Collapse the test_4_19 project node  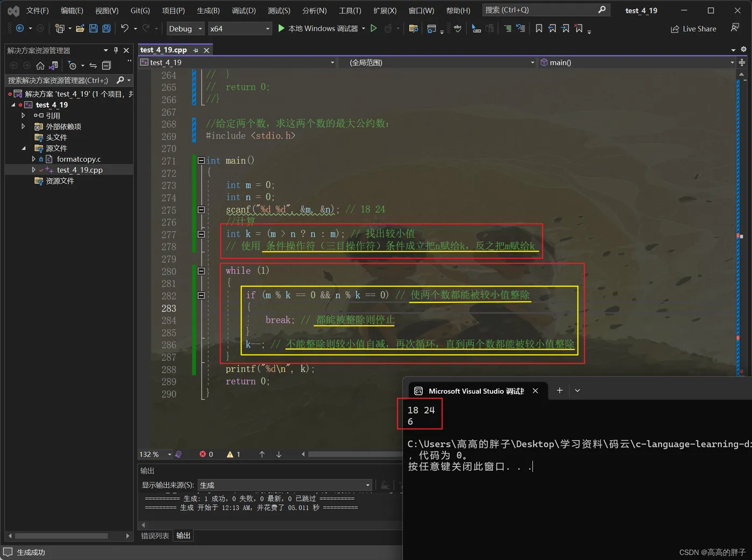(13, 105)
